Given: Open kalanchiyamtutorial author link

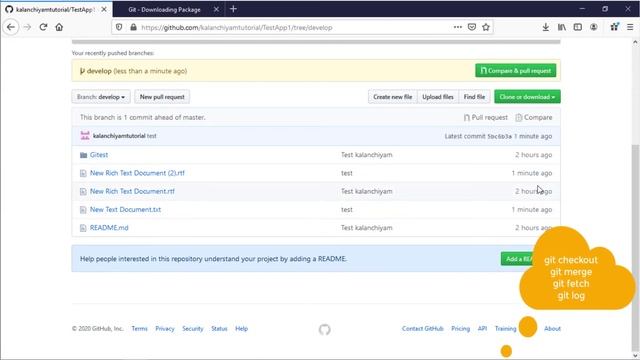Looking at the screenshot, I should coord(119,136).
